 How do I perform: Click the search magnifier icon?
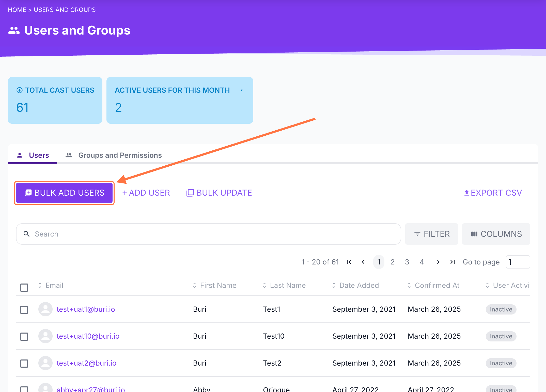pyautogui.click(x=26, y=234)
